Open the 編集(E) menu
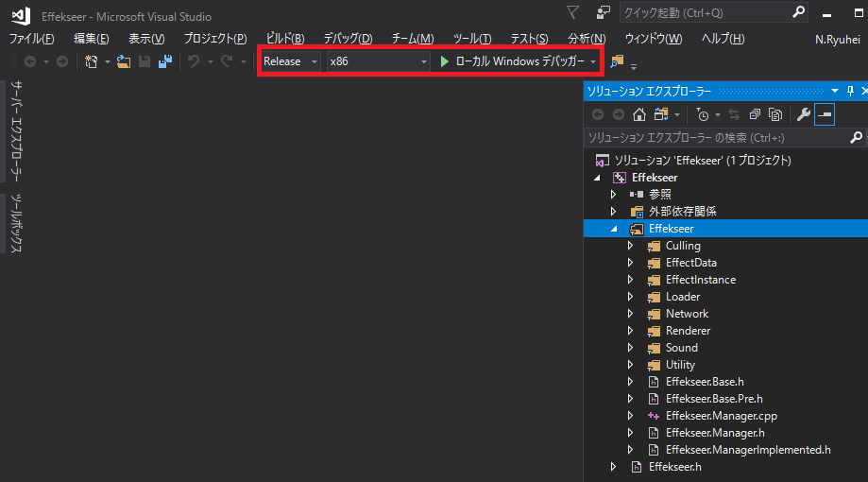 tap(92, 39)
